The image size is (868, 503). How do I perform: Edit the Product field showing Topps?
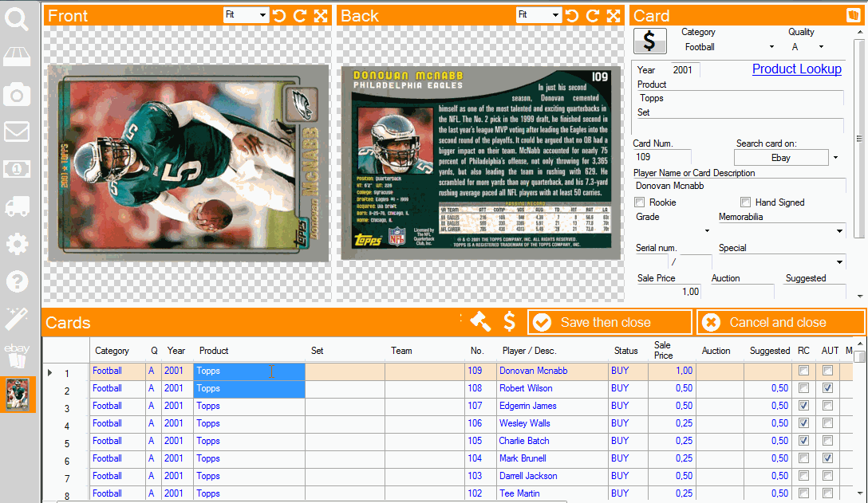[x=740, y=98]
